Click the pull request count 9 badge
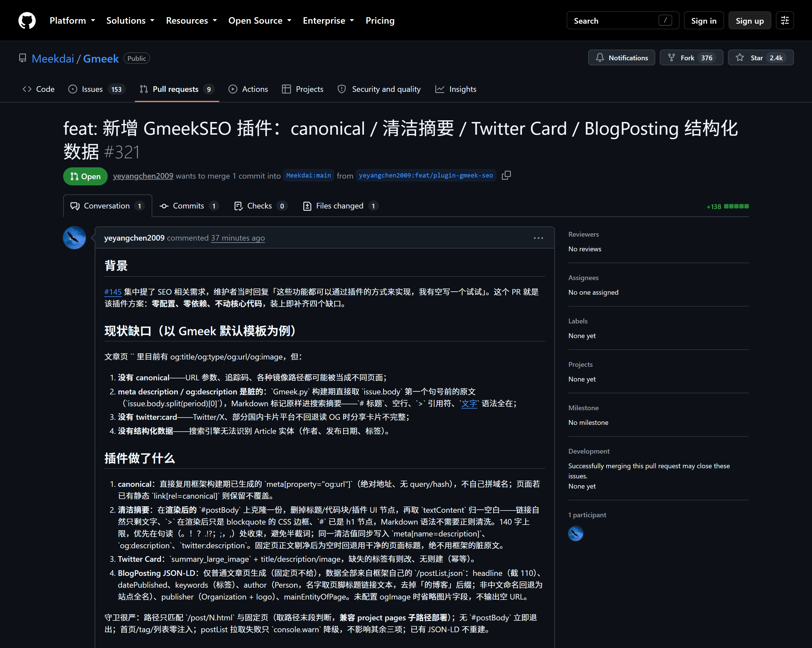This screenshot has width=812, height=648. coord(209,89)
